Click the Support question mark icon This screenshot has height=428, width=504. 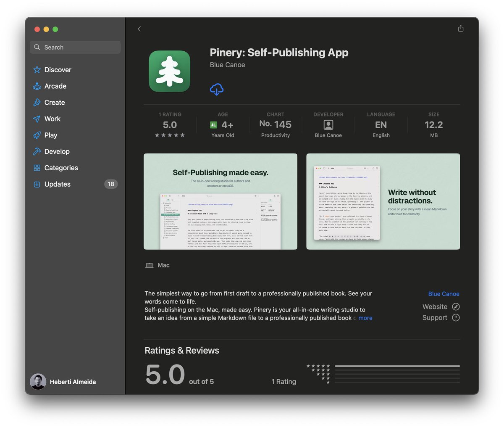456,318
